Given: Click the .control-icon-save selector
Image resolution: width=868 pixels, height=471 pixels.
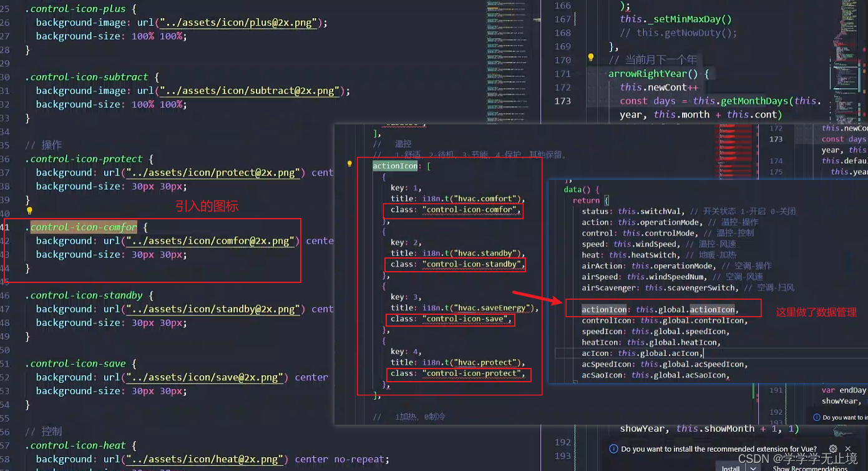Looking at the screenshot, I should click(x=75, y=363).
